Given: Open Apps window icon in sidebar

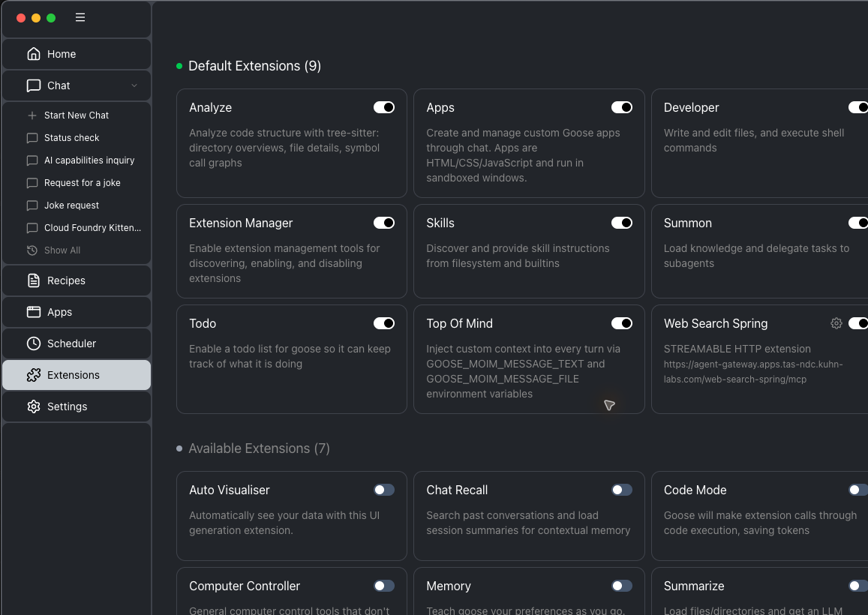Looking at the screenshot, I should click(34, 312).
